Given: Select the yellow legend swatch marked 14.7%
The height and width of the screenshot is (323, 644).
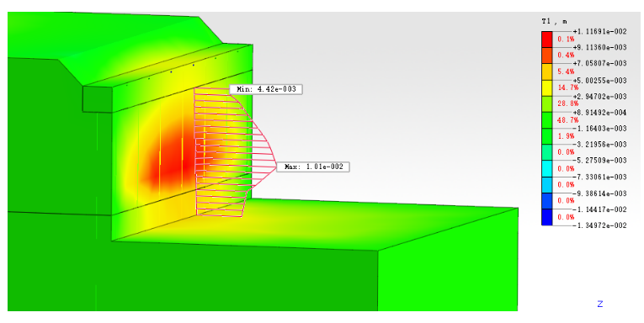Looking at the screenshot, I should coord(546,87).
